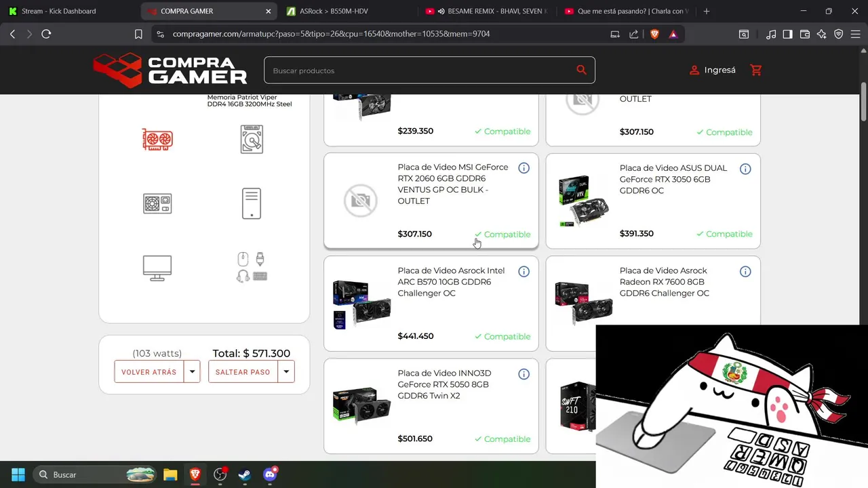
Task: Expand the Volver Atrás dropdown arrow
Action: tap(192, 371)
